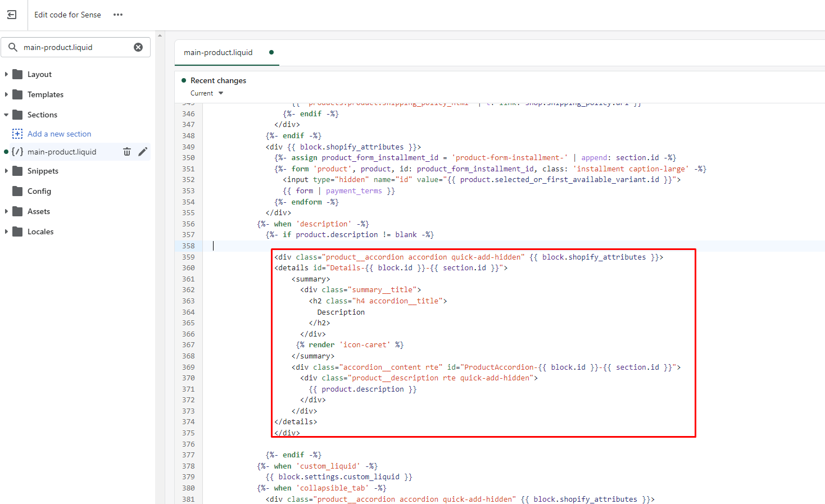The width and height of the screenshot is (825, 504).
Task: Open the Current version dropdown
Action: point(207,93)
